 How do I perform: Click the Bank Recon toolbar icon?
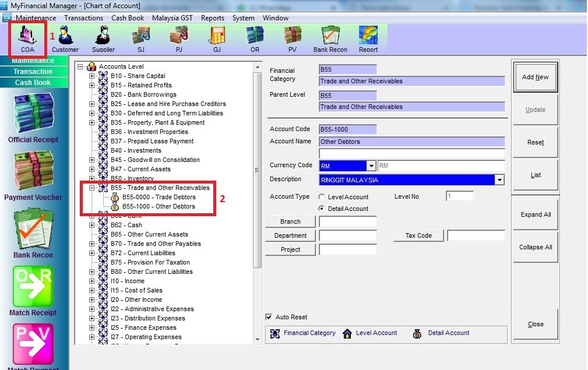[330, 38]
